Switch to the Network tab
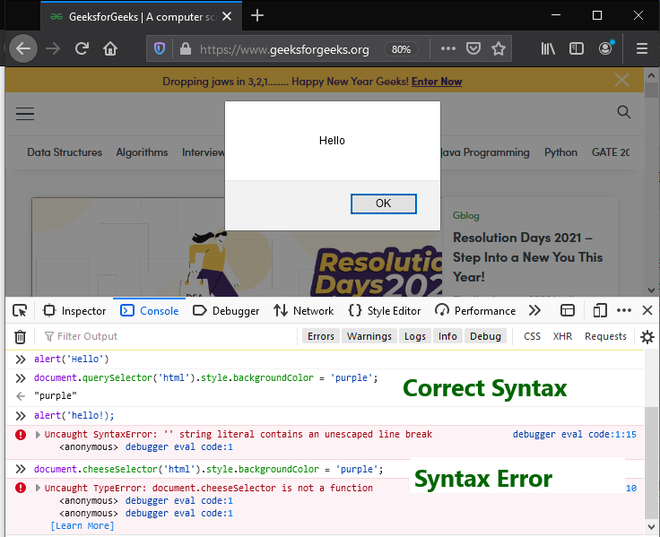This screenshot has width=660, height=537. [303, 311]
